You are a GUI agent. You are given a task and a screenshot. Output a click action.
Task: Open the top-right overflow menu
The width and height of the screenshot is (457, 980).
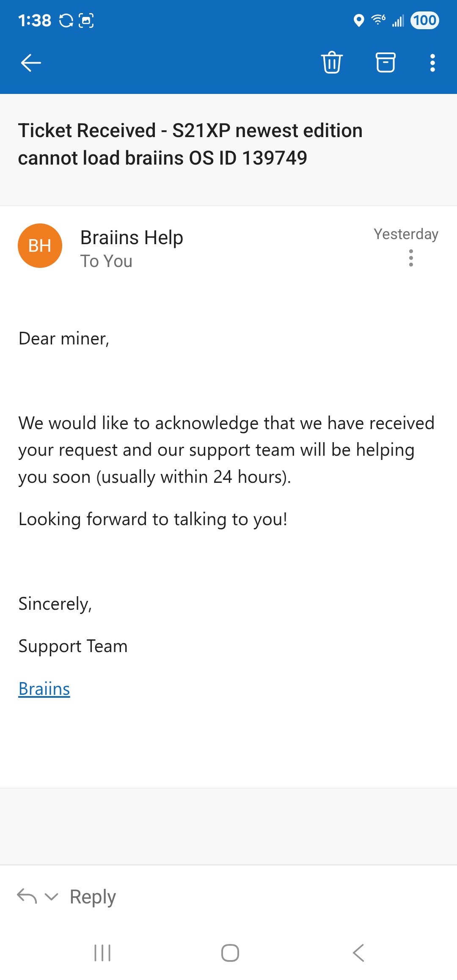pos(432,63)
